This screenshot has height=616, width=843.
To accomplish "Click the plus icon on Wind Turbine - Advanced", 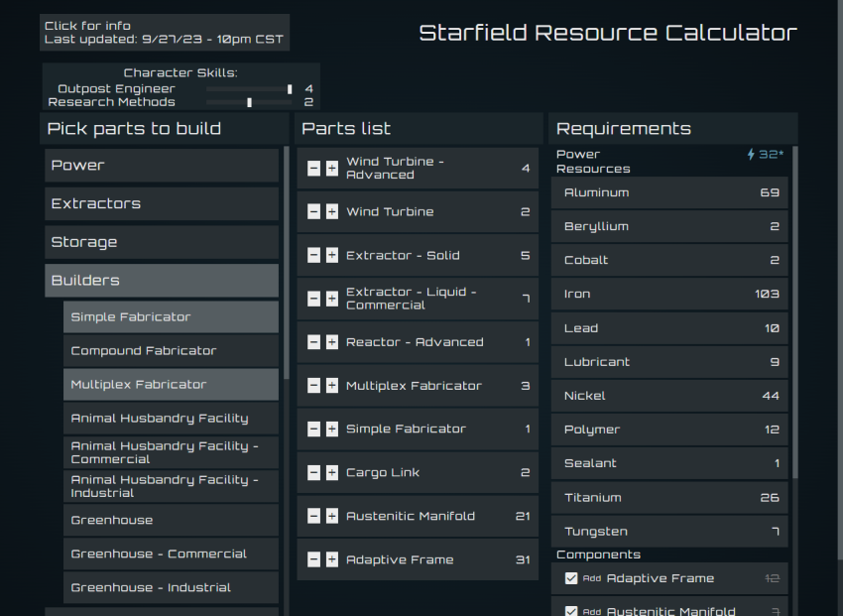I will [x=331, y=168].
